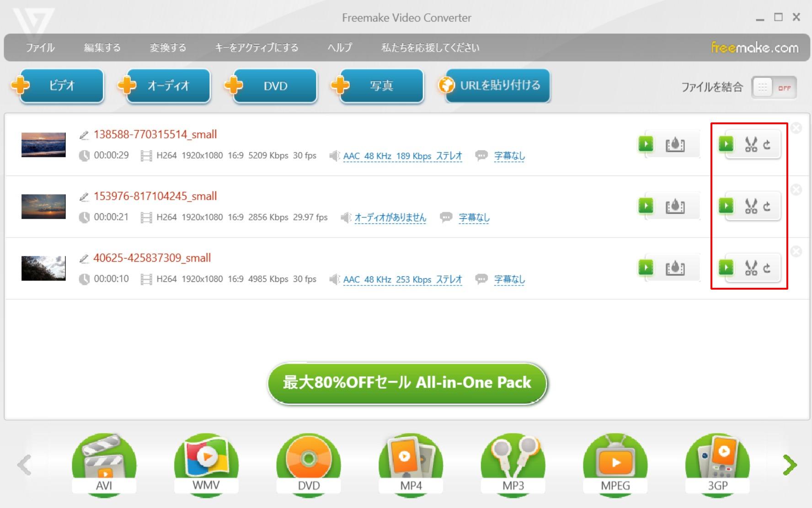
Task: Open audio track dropdown AAC 48 KHz 189 Kbps
Action: coord(402,156)
